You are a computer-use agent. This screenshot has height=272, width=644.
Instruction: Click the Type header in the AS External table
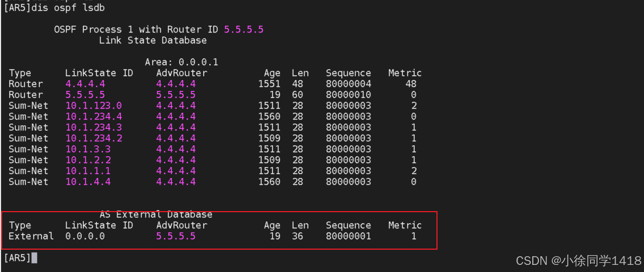click(20, 225)
